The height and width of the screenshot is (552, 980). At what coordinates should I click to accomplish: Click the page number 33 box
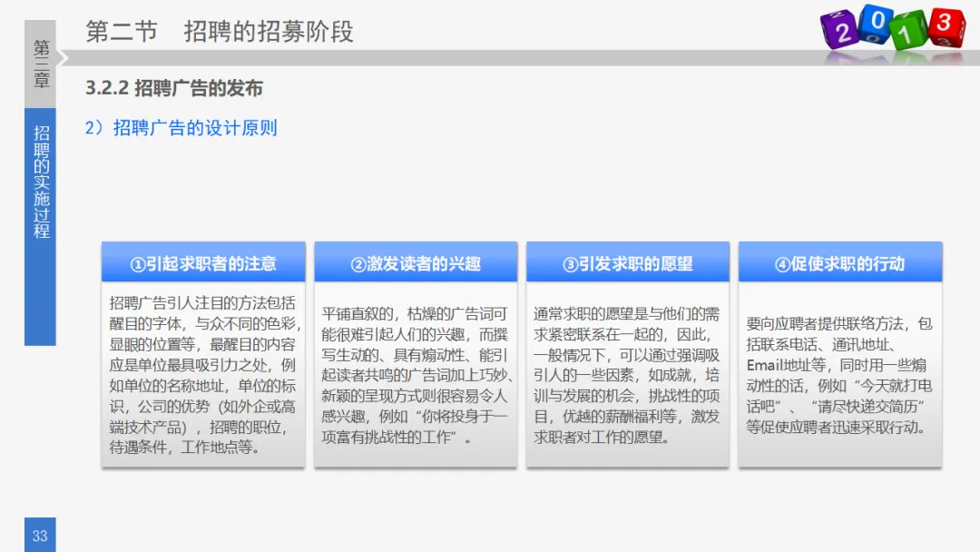point(40,535)
